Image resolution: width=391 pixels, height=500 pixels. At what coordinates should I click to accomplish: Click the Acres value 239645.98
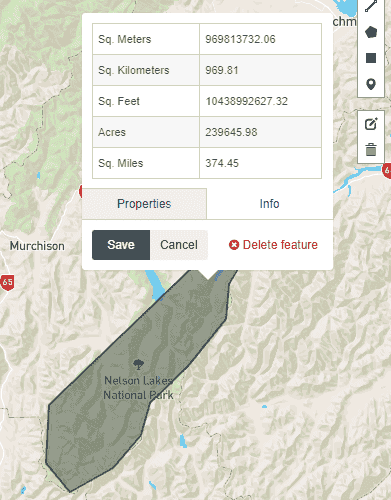231,132
